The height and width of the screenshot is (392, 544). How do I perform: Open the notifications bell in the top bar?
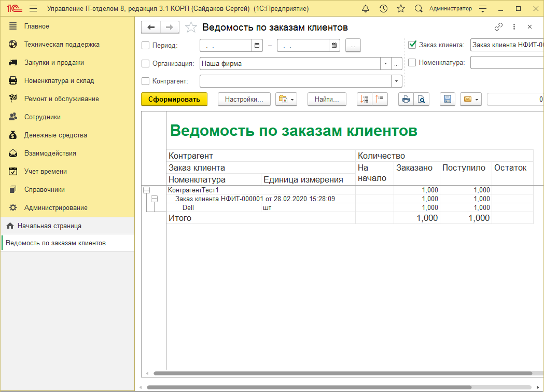[x=365, y=8]
